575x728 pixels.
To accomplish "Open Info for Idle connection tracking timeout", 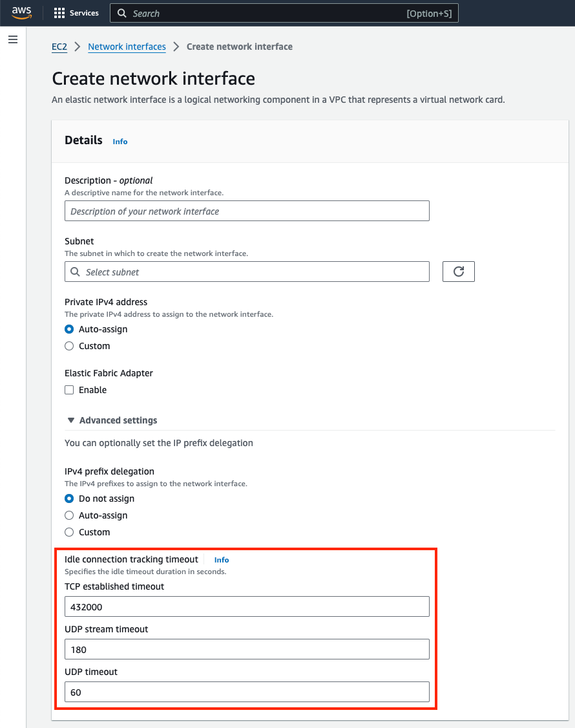I will coord(221,560).
